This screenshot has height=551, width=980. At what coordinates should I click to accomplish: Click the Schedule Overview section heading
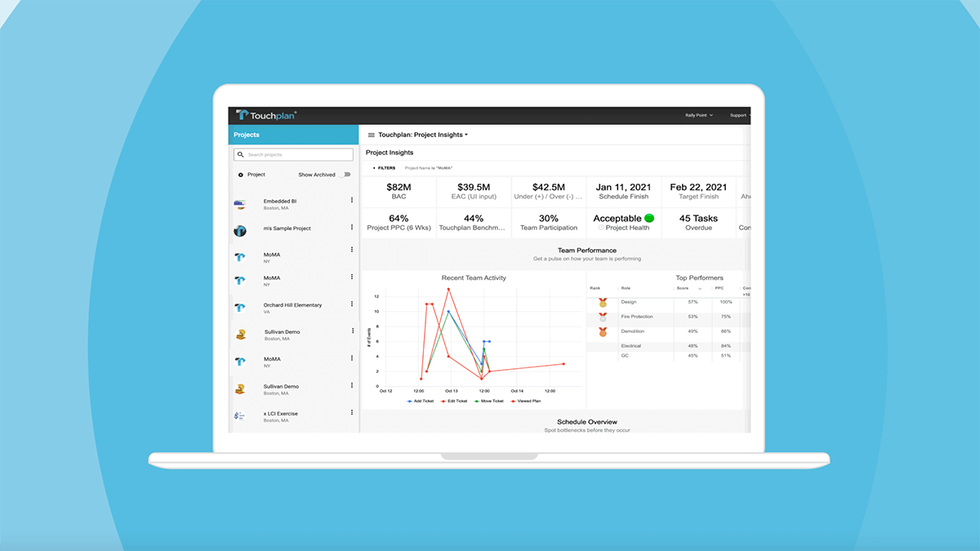pyautogui.click(x=587, y=422)
